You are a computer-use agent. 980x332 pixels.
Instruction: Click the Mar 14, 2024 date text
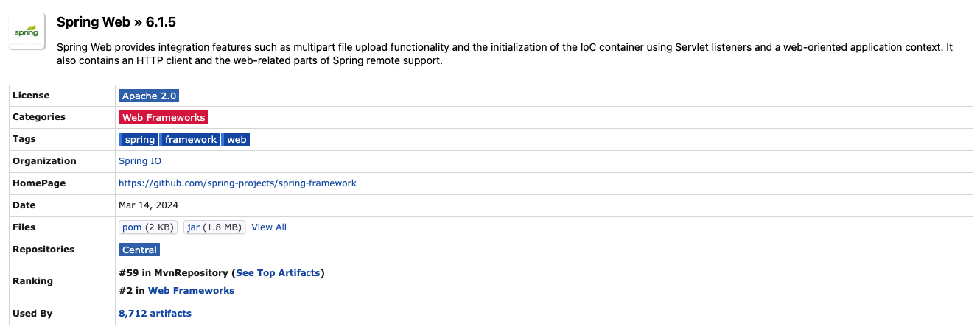click(x=148, y=205)
